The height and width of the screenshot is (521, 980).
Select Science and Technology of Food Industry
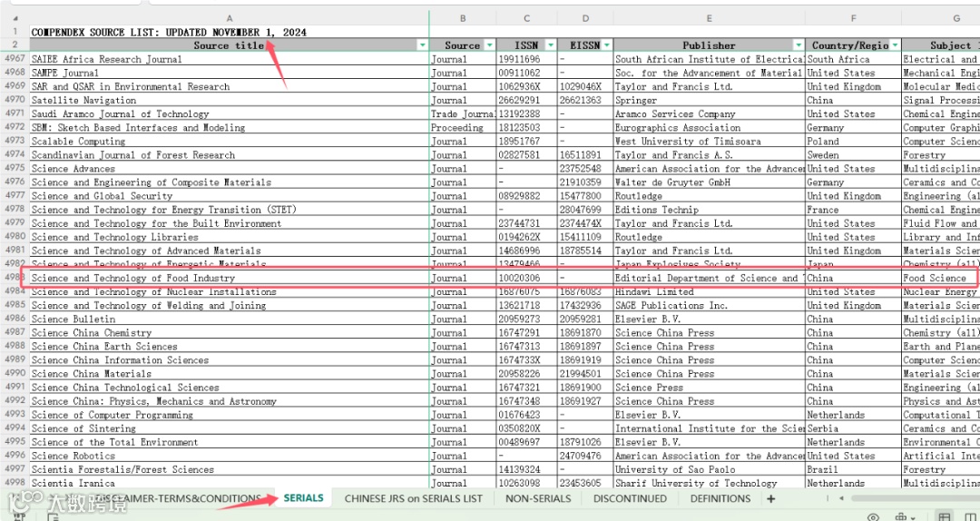pyautogui.click(x=230, y=279)
